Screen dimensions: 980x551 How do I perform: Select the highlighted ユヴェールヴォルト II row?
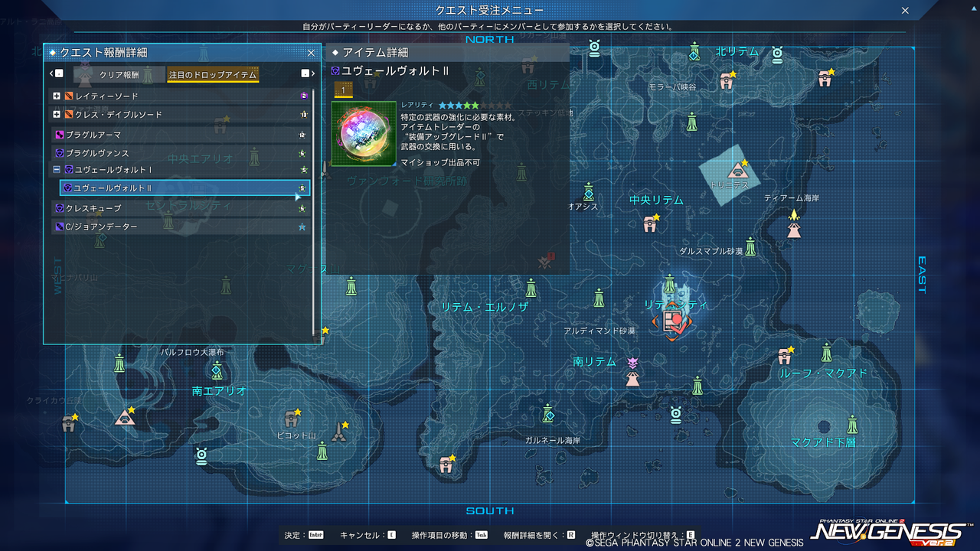click(x=185, y=188)
